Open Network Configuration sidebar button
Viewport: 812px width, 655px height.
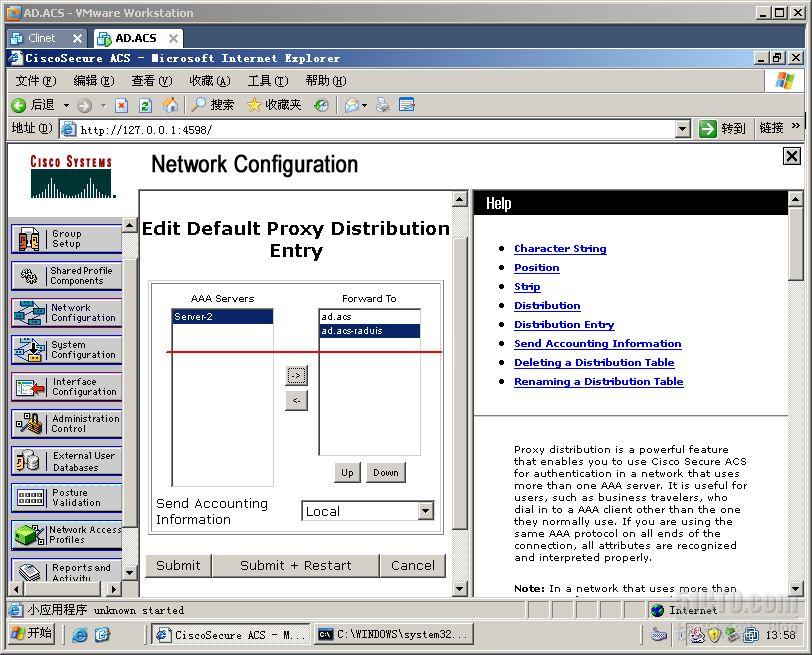66,313
